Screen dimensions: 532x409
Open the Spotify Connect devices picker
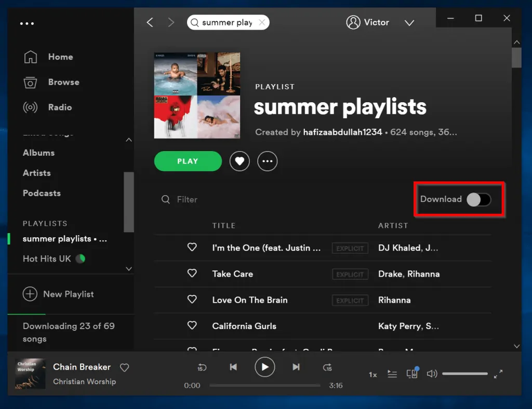(x=412, y=373)
